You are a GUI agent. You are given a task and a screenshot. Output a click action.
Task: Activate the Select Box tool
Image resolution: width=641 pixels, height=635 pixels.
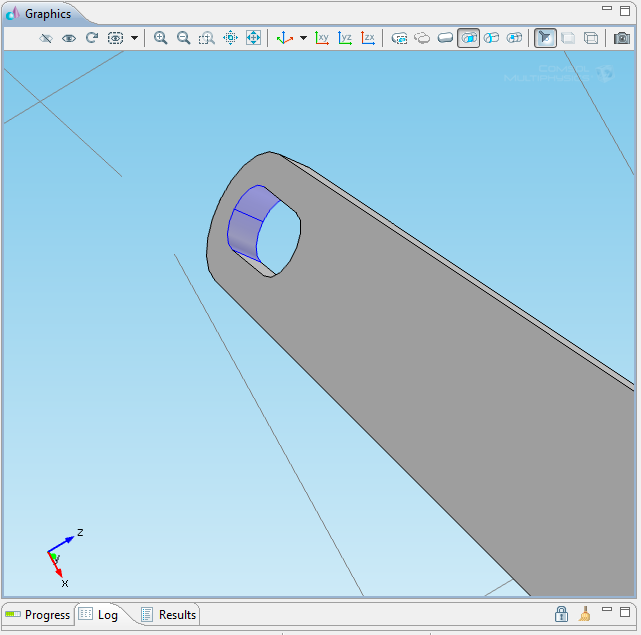click(399, 38)
